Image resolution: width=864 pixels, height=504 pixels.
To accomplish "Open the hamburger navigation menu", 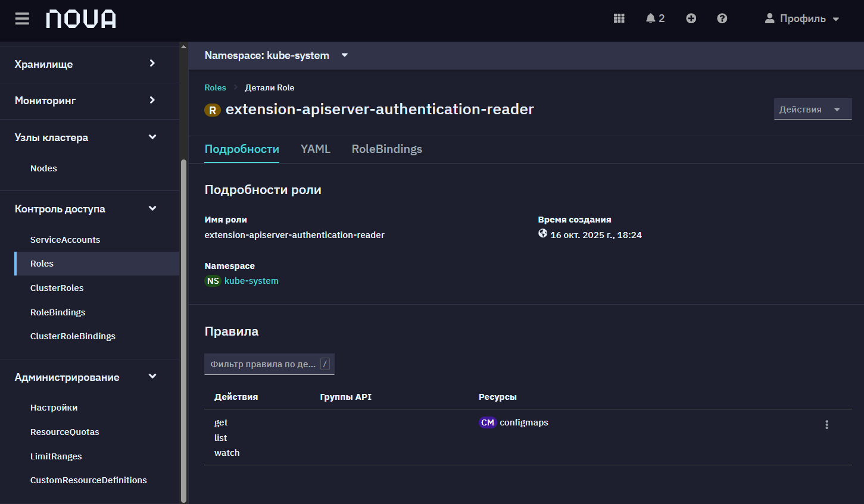I will [22, 18].
